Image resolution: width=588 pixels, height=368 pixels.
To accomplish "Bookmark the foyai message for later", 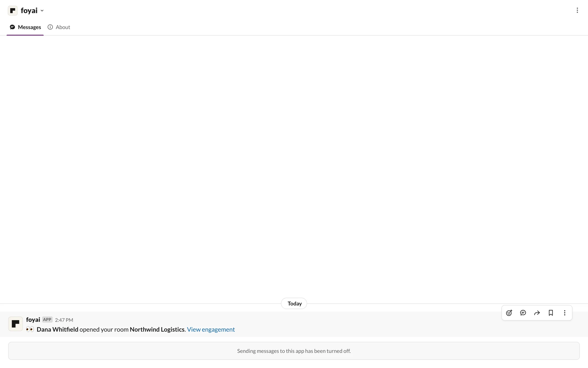I will 551,313.
